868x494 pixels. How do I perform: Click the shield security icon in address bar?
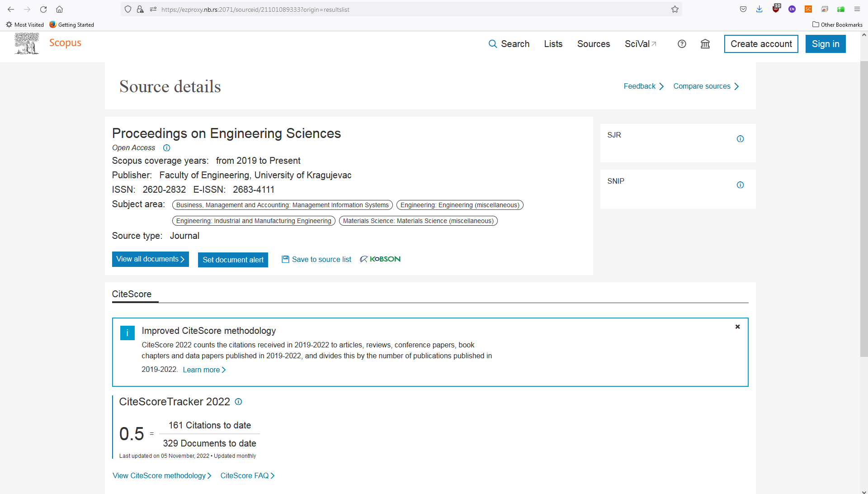(127, 9)
